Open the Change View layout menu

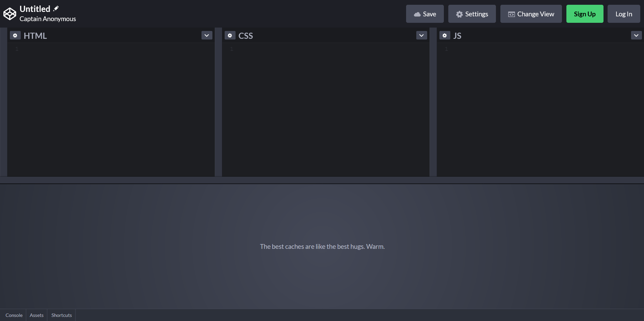pos(531,14)
